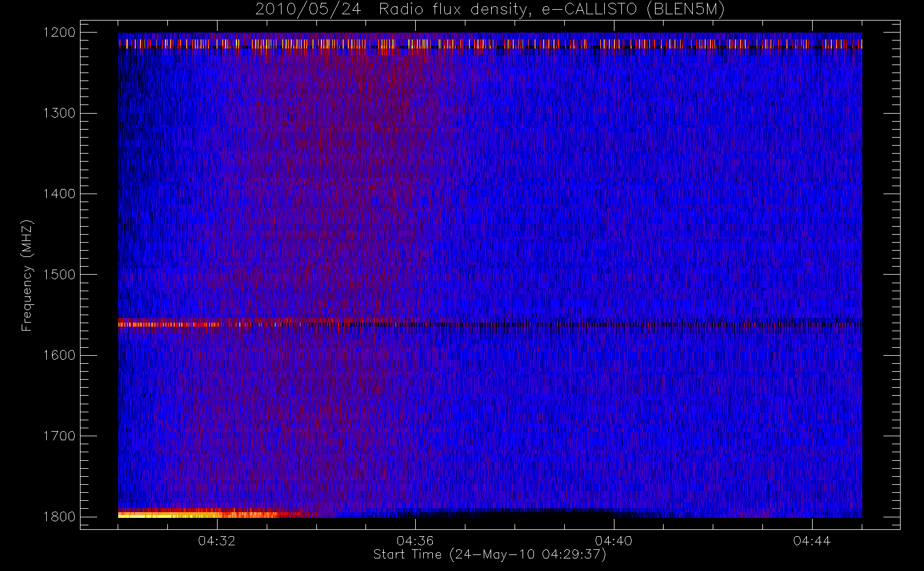The height and width of the screenshot is (571, 924).
Task: Click the 1400 frequency tick label
Action: click(59, 194)
